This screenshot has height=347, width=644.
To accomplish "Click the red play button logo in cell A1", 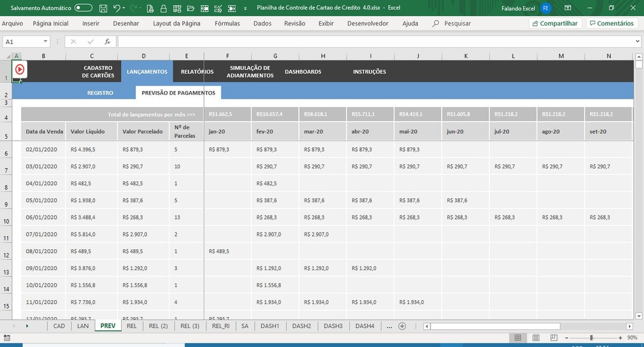I will tap(19, 69).
